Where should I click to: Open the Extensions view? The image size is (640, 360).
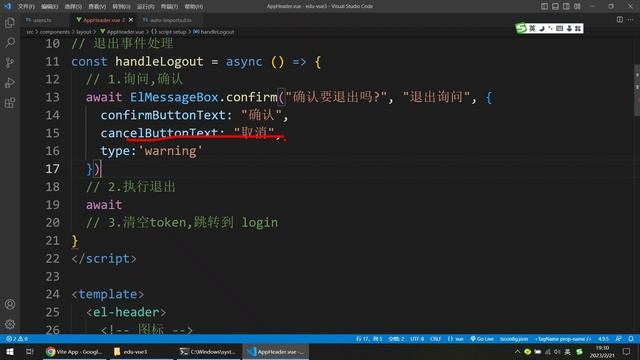[10, 102]
